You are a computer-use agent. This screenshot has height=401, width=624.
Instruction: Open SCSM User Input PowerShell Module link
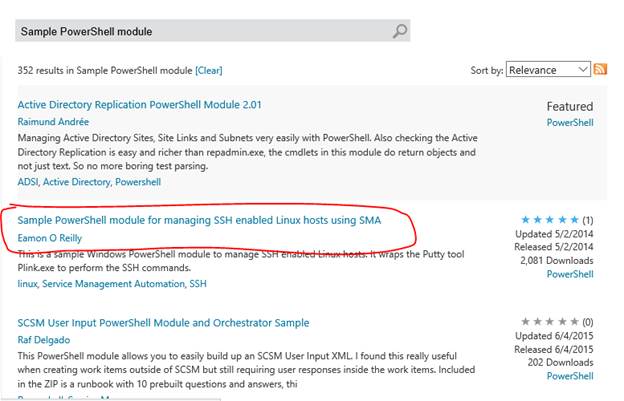click(x=163, y=323)
